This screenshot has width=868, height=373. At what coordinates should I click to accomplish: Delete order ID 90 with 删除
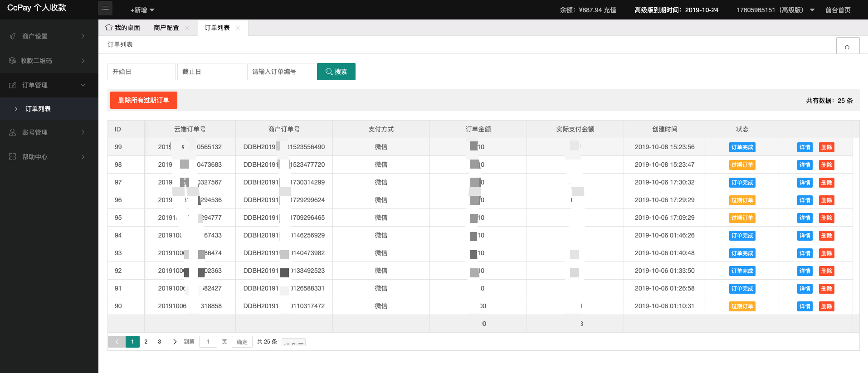coord(826,306)
